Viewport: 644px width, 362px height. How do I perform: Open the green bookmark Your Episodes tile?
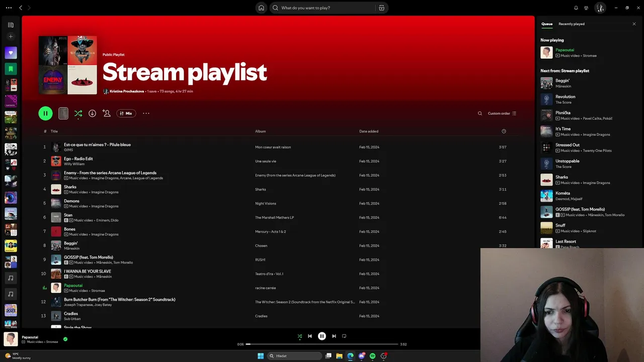pyautogui.click(x=11, y=68)
